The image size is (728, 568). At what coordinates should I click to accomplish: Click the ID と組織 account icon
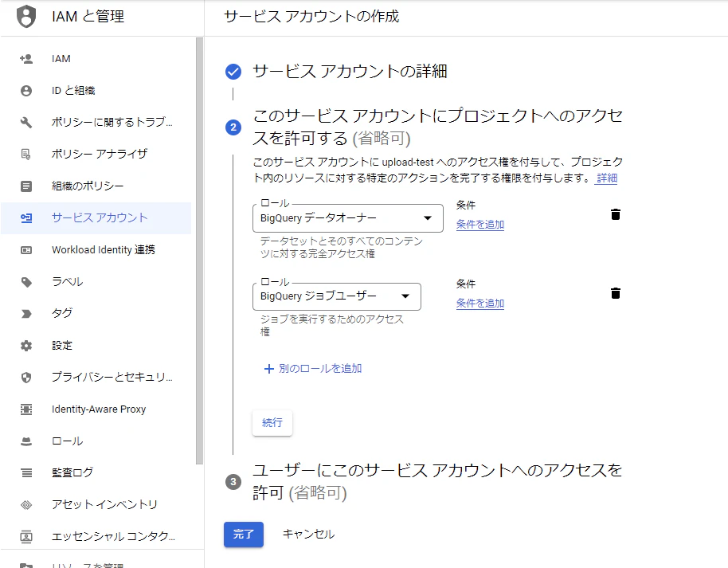(26, 91)
